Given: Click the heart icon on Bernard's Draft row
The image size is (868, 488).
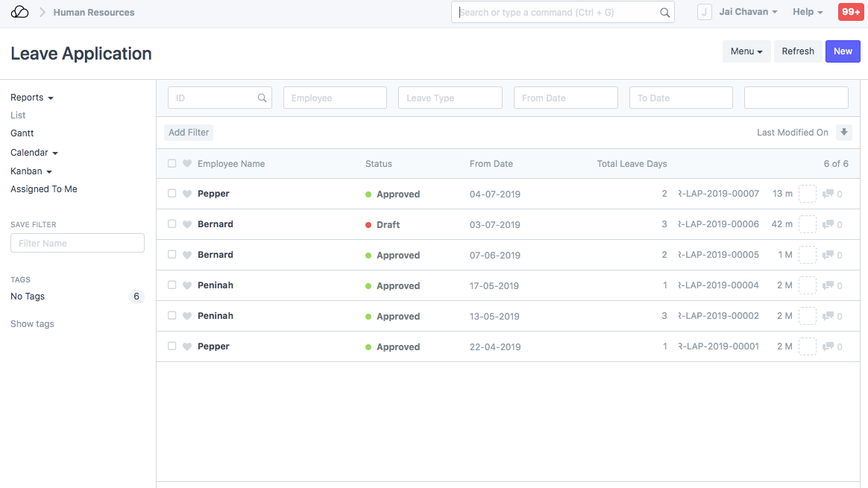Looking at the screenshot, I should tap(187, 224).
